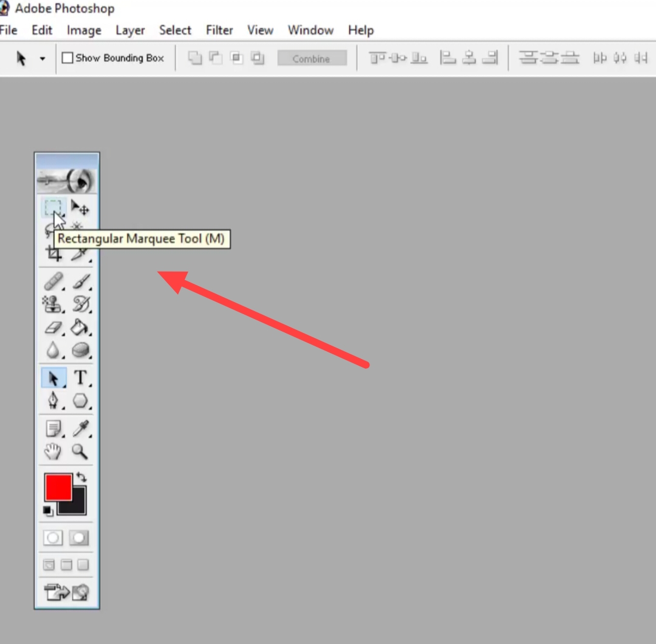Distribute horizontal centers in options bar
The width and height of the screenshot is (656, 644).
pos(620,58)
